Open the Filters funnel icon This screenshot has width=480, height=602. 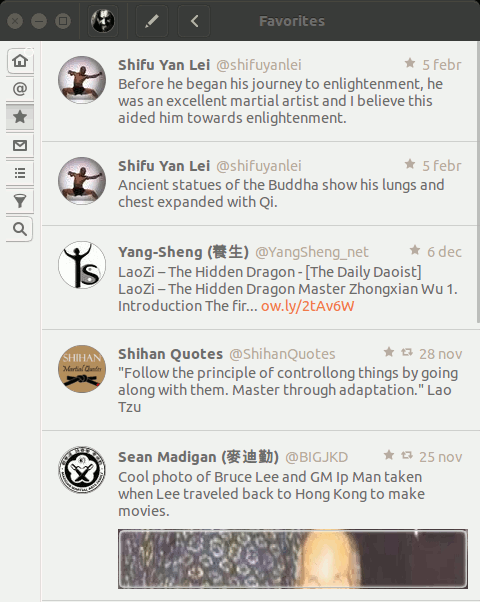[20, 201]
